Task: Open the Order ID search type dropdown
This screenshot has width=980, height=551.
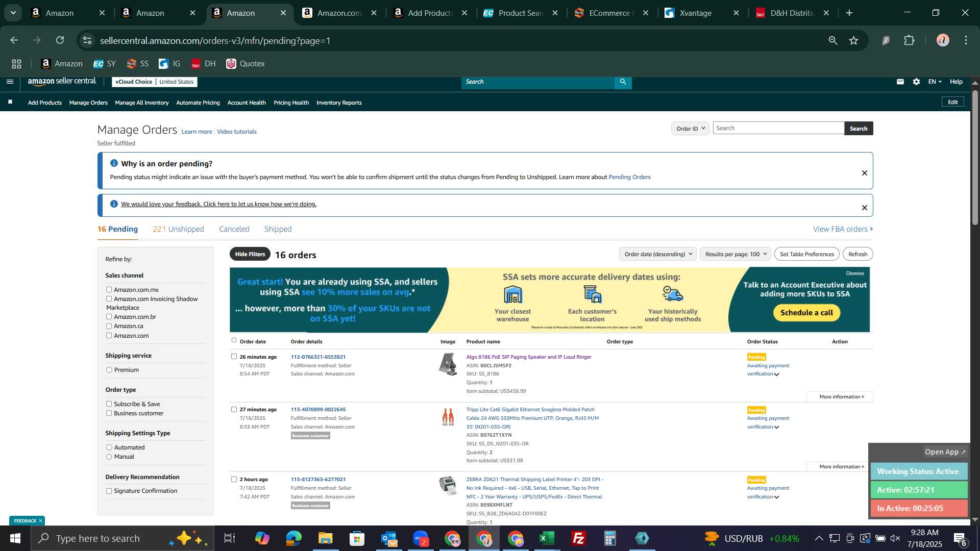Action: [690, 129]
